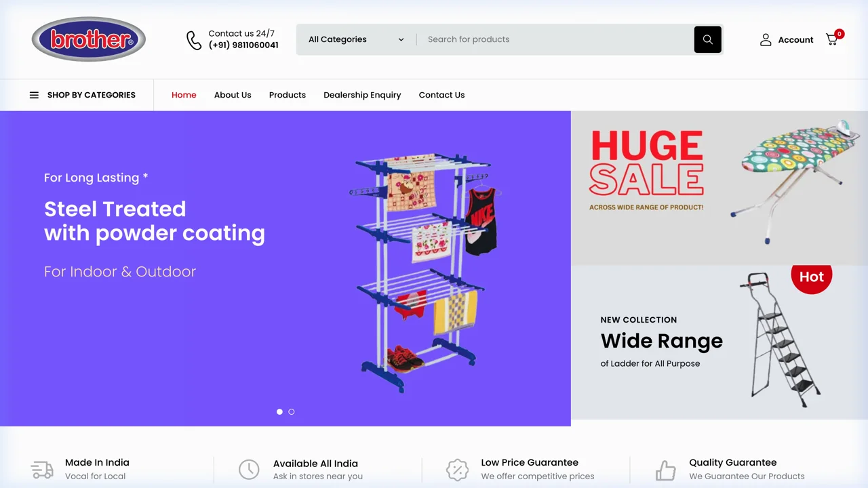868x488 pixels.
Task: Open the Dealership Enquiry page
Action: [362, 95]
